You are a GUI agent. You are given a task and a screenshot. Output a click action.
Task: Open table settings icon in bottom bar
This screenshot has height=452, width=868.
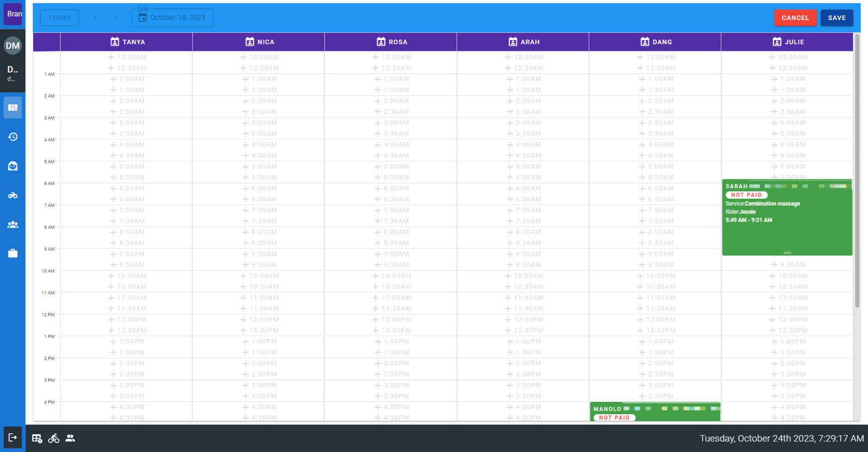pos(37,438)
